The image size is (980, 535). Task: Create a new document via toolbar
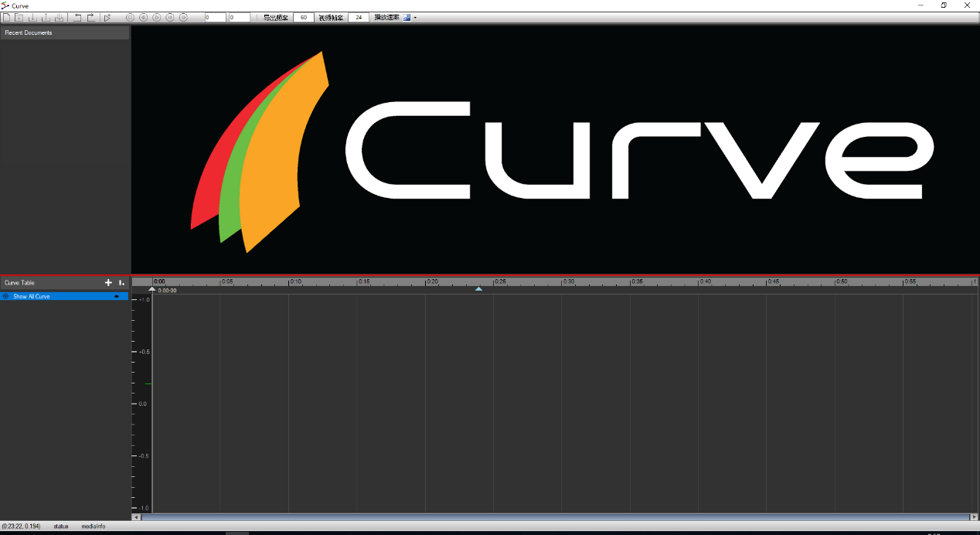[7, 17]
